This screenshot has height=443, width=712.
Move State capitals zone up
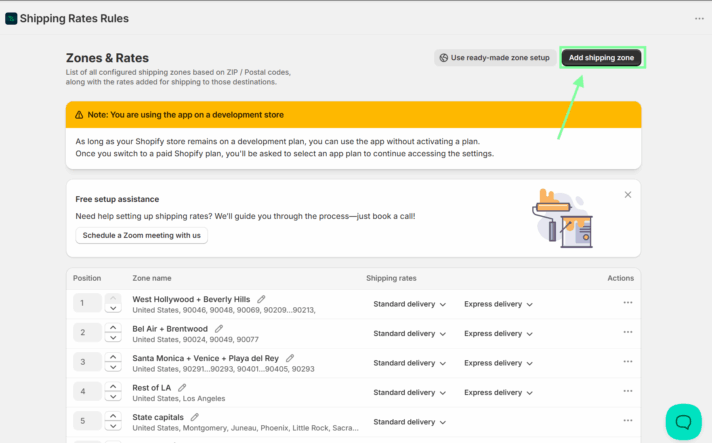click(x=113, y=416)
